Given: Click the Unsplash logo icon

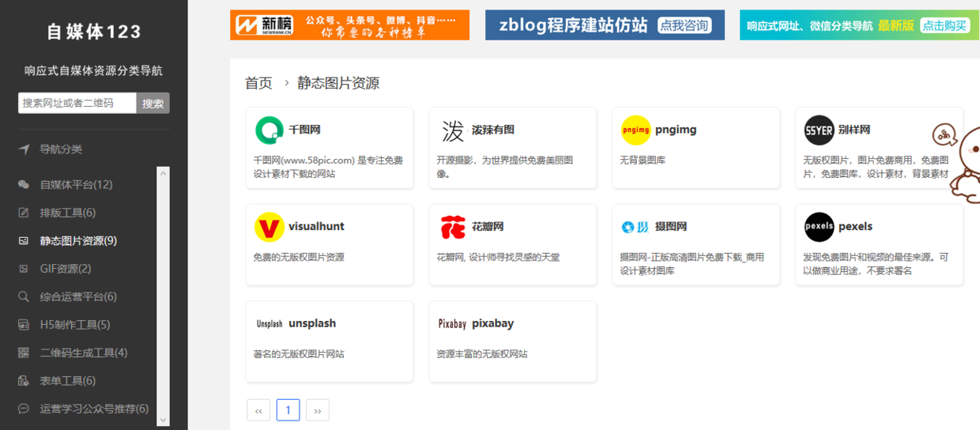Looking at the screenshot, I should [269, 323].
